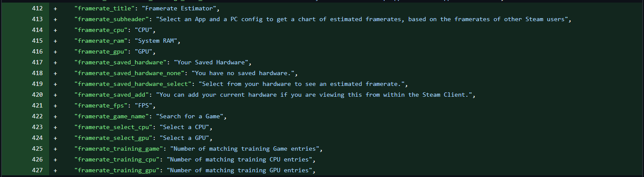Click "Number of matching training Game entries" text
Screen dimensions: 644x177
[x=246, y=149]
